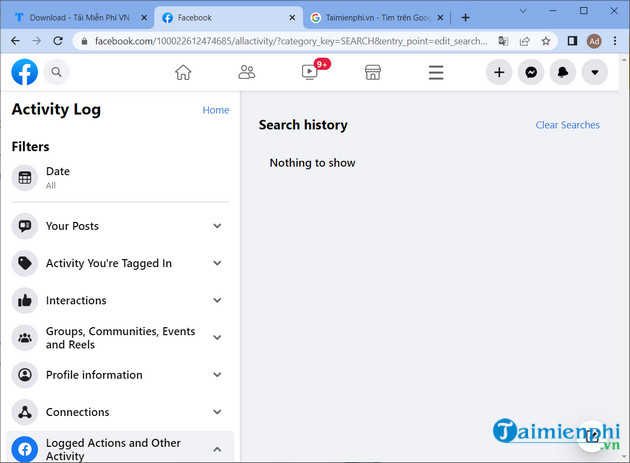
Task: Click the share page icon in address bar
Action: [524, 41]
